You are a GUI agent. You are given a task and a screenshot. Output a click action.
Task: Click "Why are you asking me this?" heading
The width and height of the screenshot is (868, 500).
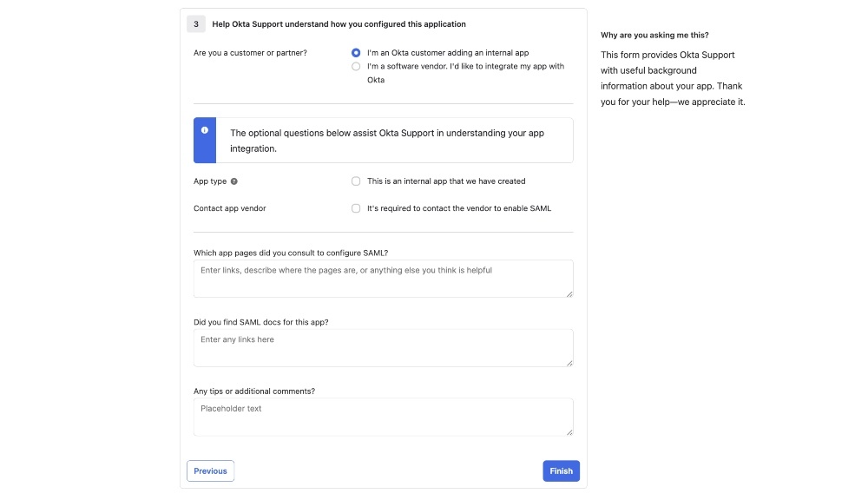click(x=654, y=35)
